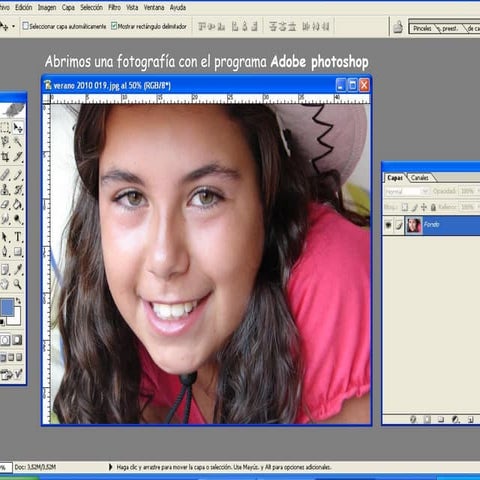Image resolution: width=480 pixels, height=480 pixels.
Task: Reset to default black and white colors
Action: (x=2, y=322)
